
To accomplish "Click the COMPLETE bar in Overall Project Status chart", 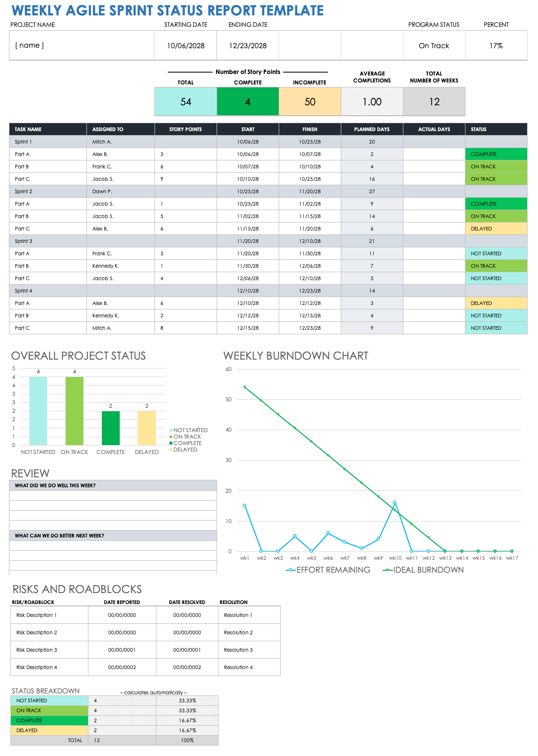I will tap(111, 428).
